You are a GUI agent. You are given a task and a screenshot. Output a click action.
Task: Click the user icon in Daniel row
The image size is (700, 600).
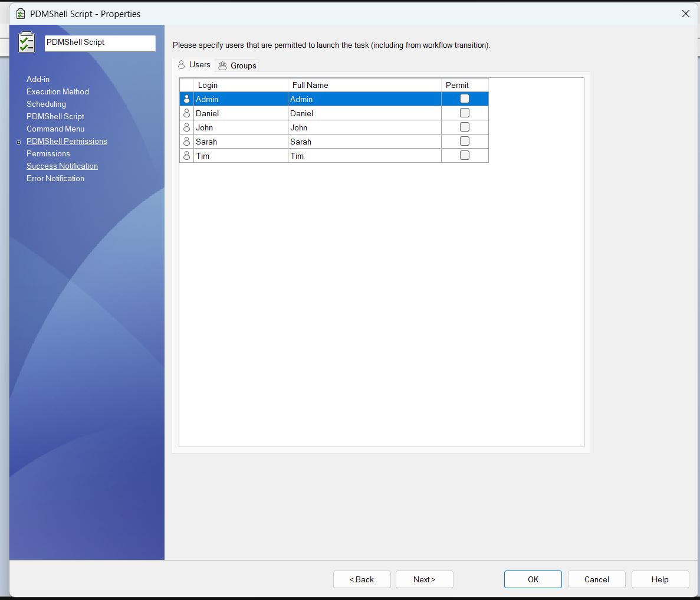(x=186, y=113)
